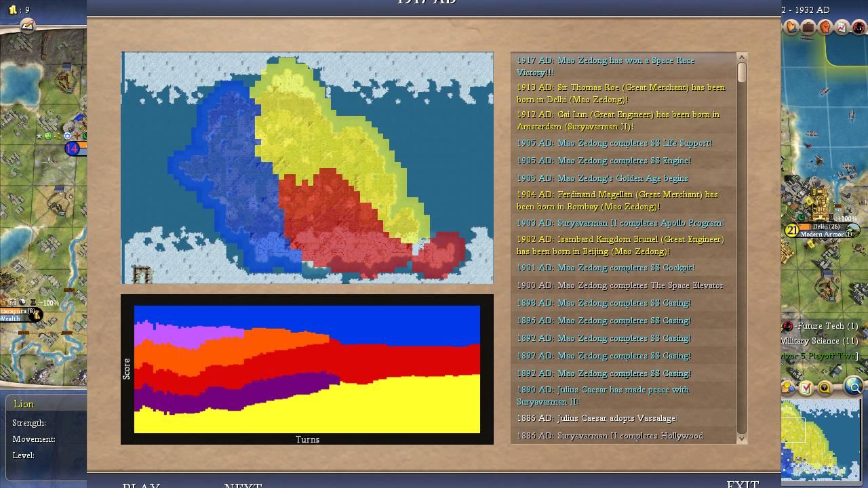Open the Espionage advisor spy icon

tap(859, 27)
